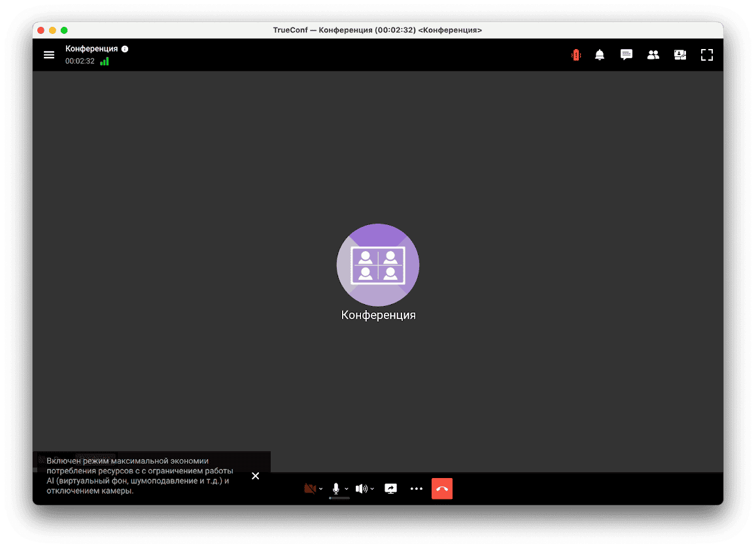Dismiss the resource-saving mode notification
Screen dimensions: 756x548
point(256,476)
